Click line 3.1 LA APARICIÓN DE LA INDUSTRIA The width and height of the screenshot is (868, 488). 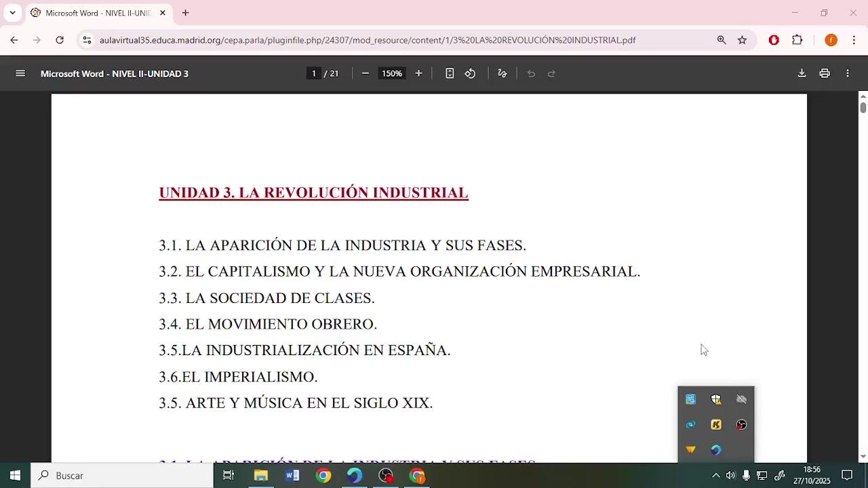pyautogui.click(x=342, y=245)
